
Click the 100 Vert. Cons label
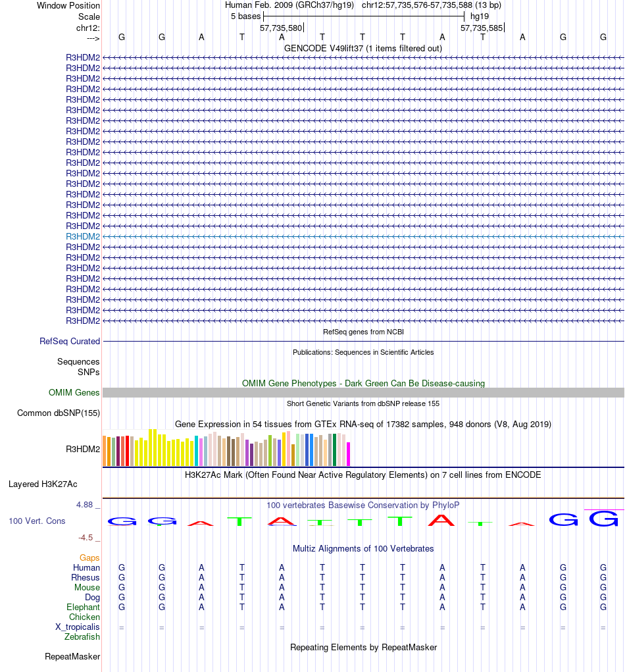coord(37,521)
